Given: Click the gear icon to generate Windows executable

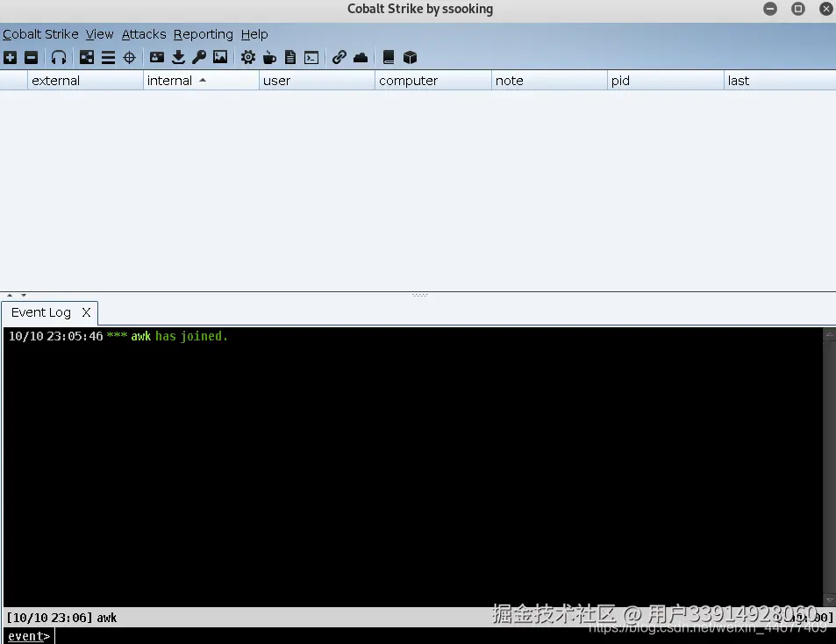Looking at the screenshot, I should pos(248,57).
